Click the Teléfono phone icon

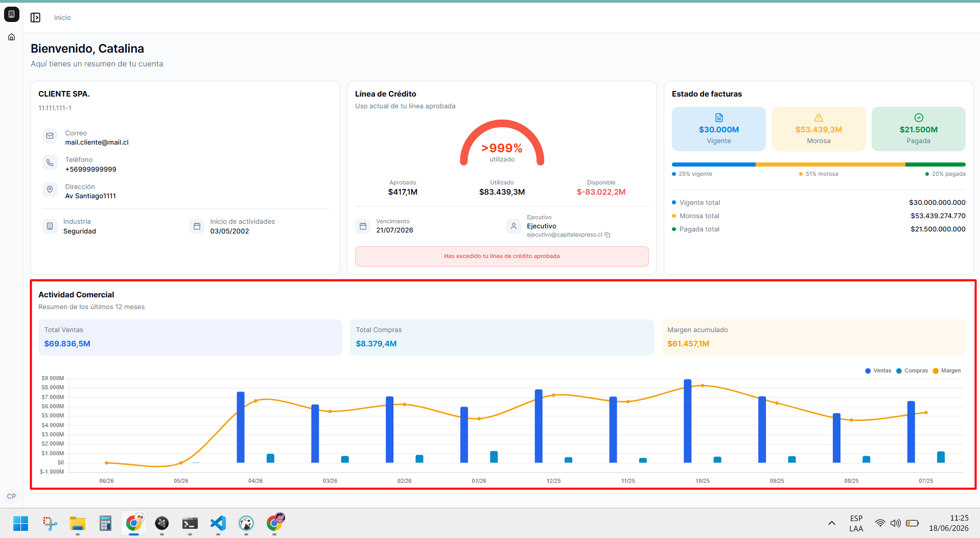click(x=50, y=162)
